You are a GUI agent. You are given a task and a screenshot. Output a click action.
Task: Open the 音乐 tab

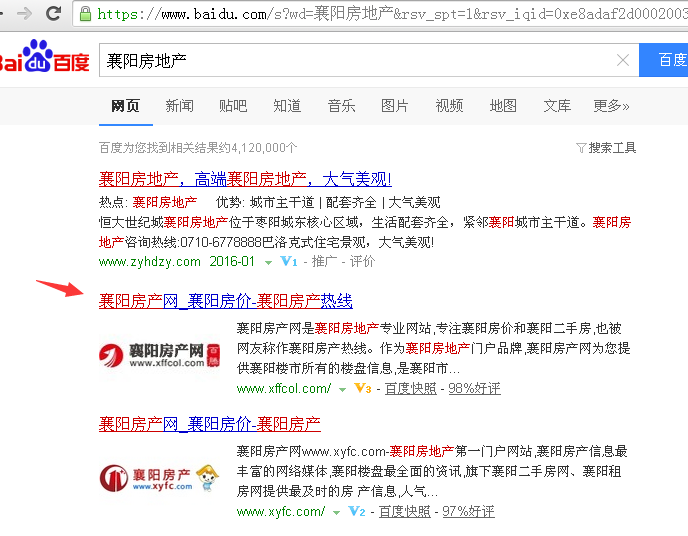(341, 106)
